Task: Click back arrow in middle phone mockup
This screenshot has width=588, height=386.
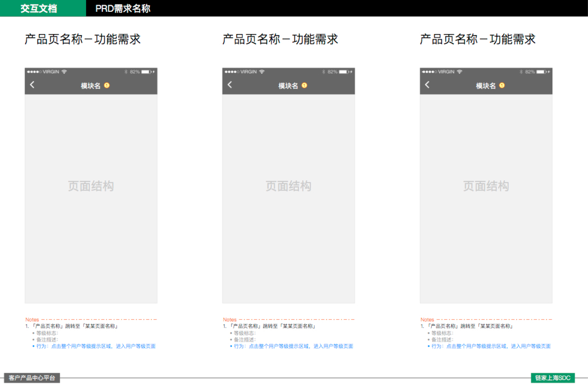Action: point(230,85)
